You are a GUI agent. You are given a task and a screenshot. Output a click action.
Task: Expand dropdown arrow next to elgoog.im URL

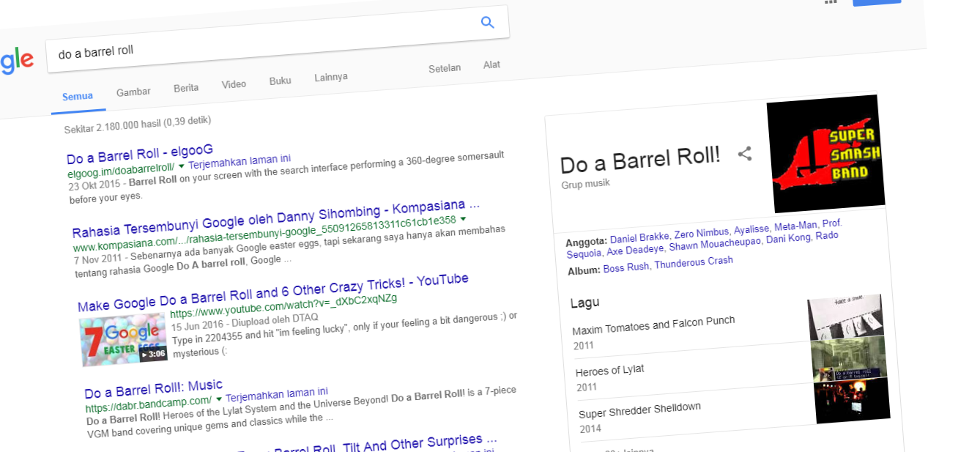(181, 166)
